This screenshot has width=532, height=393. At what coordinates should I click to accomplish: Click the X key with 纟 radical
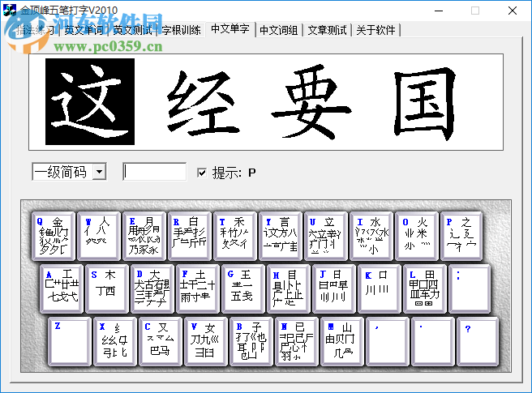[115, 341]
